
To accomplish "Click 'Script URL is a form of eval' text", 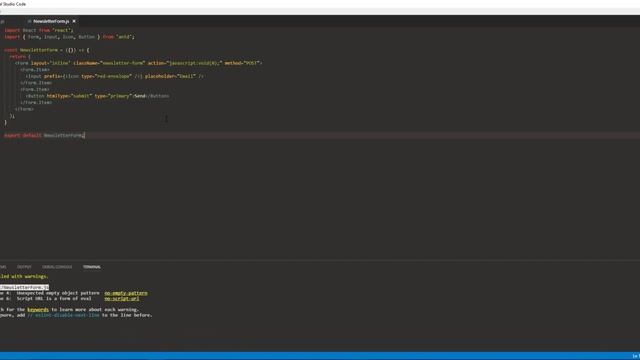I will (54, 299).
